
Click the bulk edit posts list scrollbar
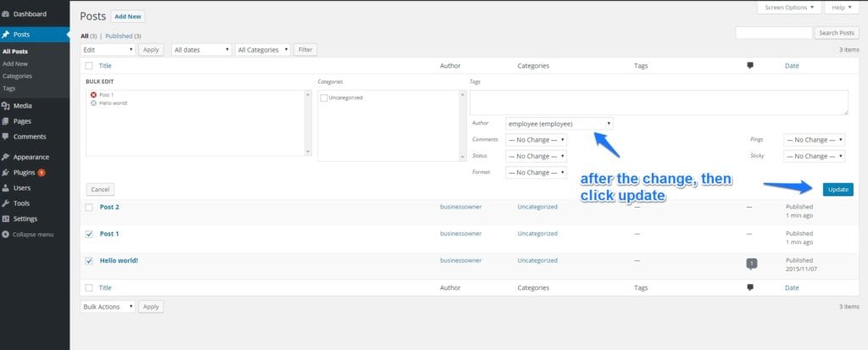click(x=308, y=123)
